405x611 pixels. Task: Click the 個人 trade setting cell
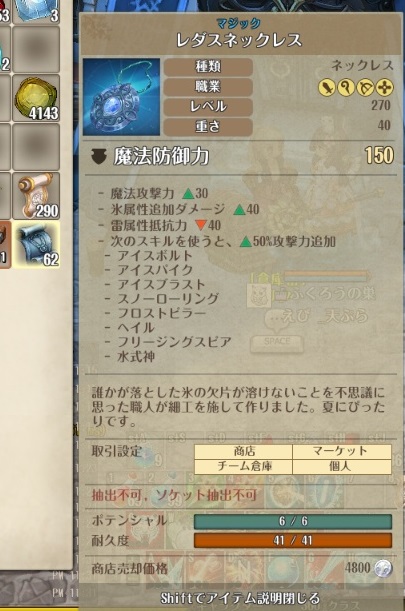click(x=342, y=466)
